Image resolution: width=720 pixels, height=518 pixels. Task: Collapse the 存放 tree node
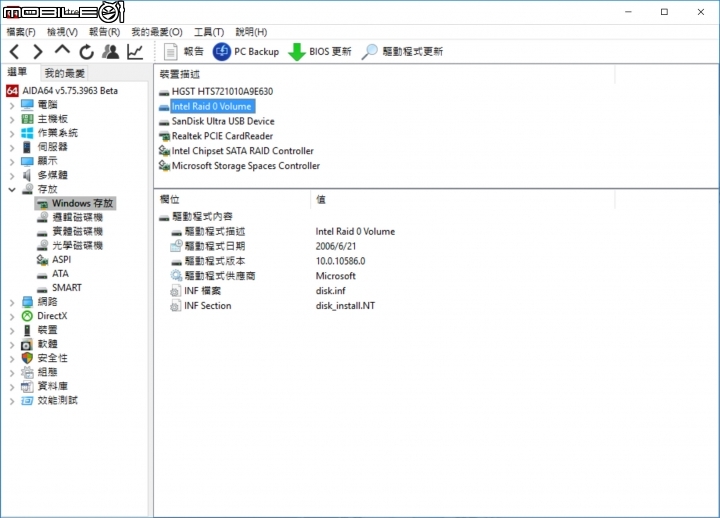tap(12, 189)
